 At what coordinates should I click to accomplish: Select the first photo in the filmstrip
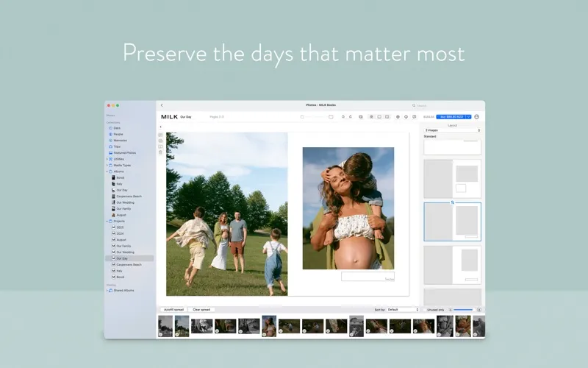point(165,326)
